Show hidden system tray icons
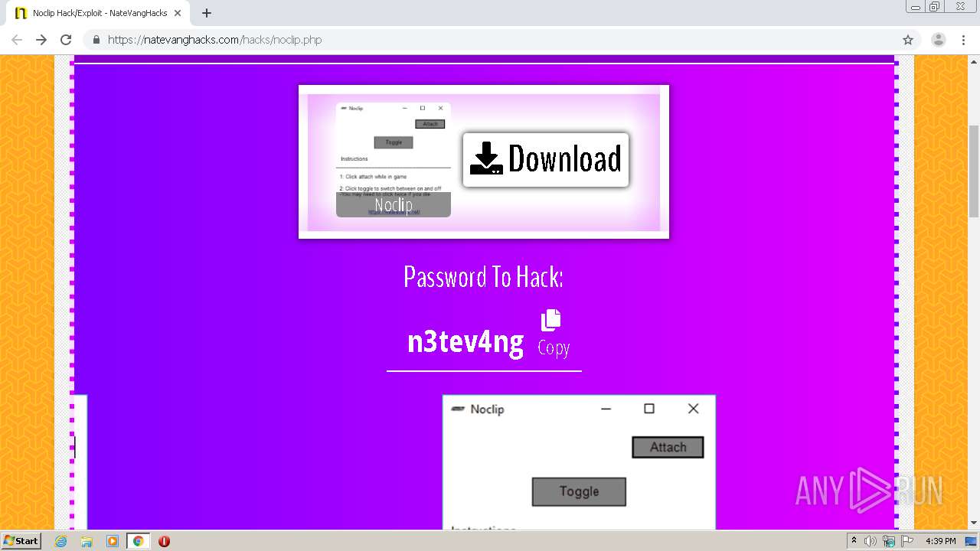 (x=854, y=541)
